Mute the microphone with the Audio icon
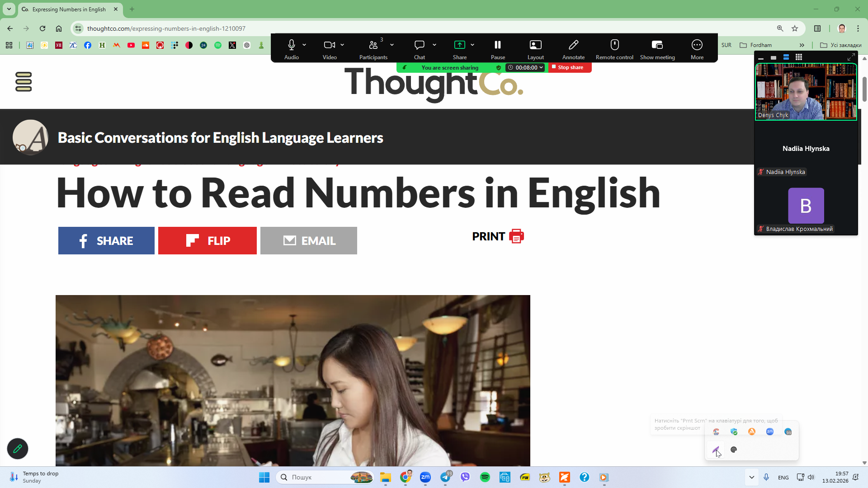 click(291, 44)
